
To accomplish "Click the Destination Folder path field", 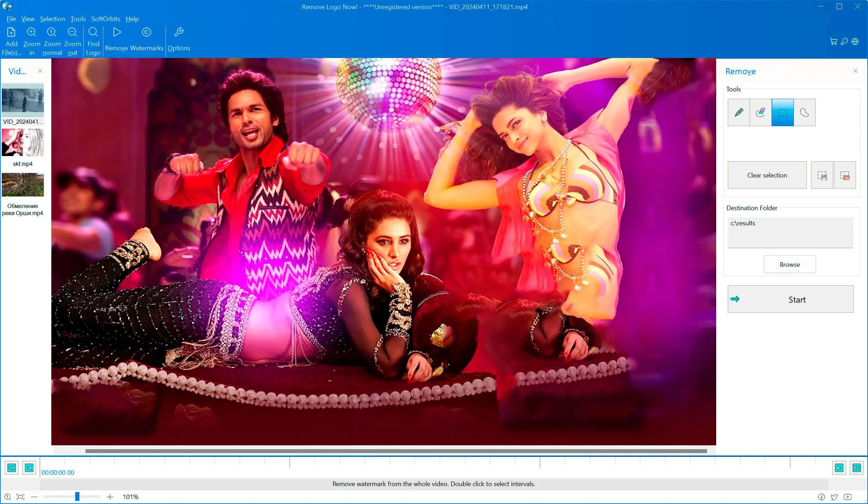I will coord(790,232).
